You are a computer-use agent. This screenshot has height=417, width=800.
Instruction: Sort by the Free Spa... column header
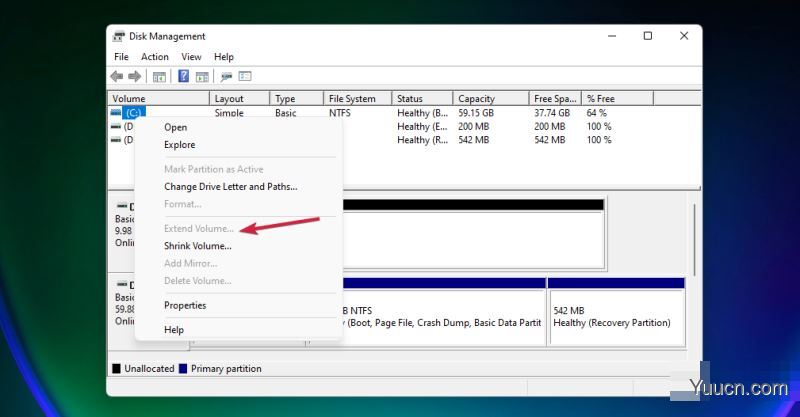tap(555, 99)
